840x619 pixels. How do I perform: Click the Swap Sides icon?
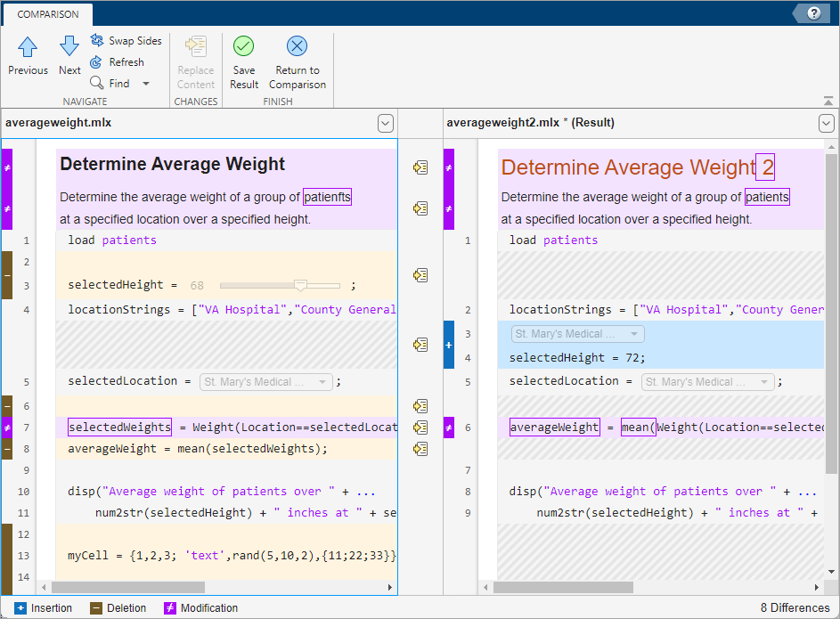pyautogui.click(x=96, y=40)
